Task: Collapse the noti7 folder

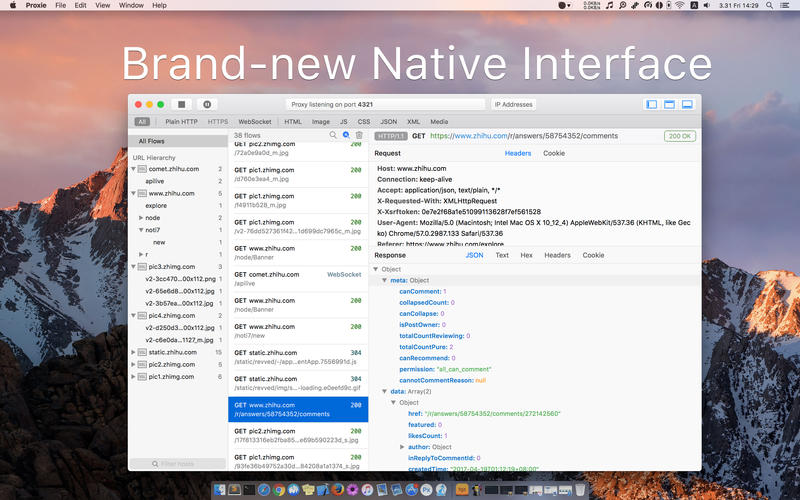Action: pyautogui.click(x=141, y=230)
